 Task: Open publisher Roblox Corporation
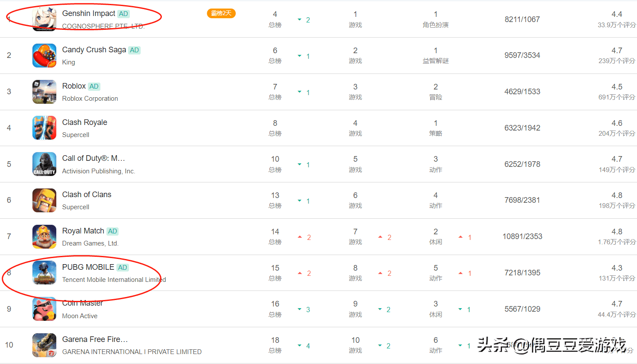[90, 99]
